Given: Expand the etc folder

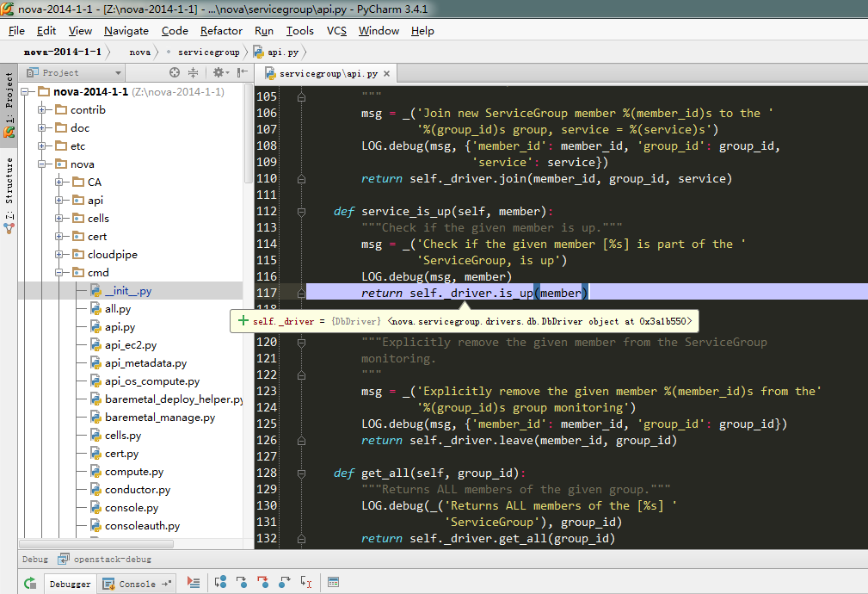Looking at the screenshot, I should 42,146.
